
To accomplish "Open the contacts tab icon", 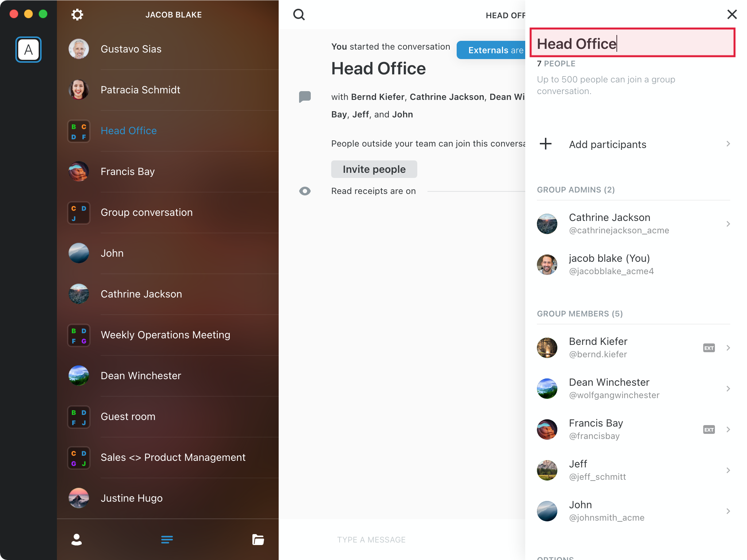I will coord(77,539).
